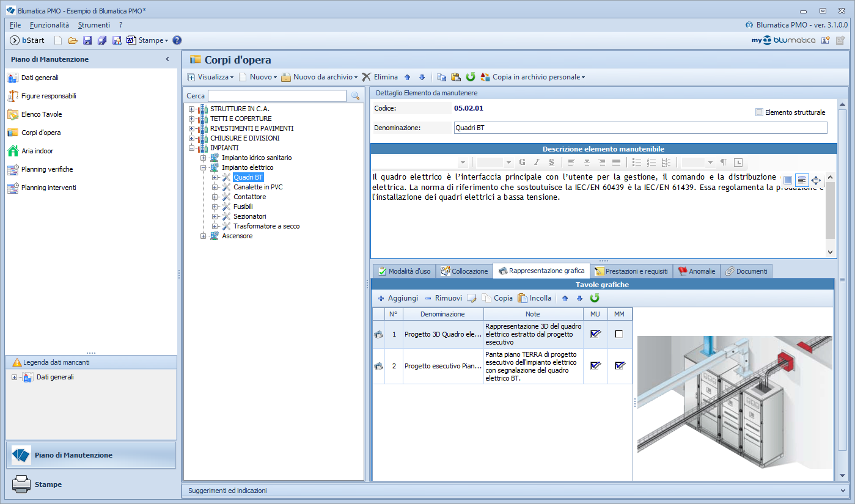Move item up in the Corpi d'opera toolbar

408,77
